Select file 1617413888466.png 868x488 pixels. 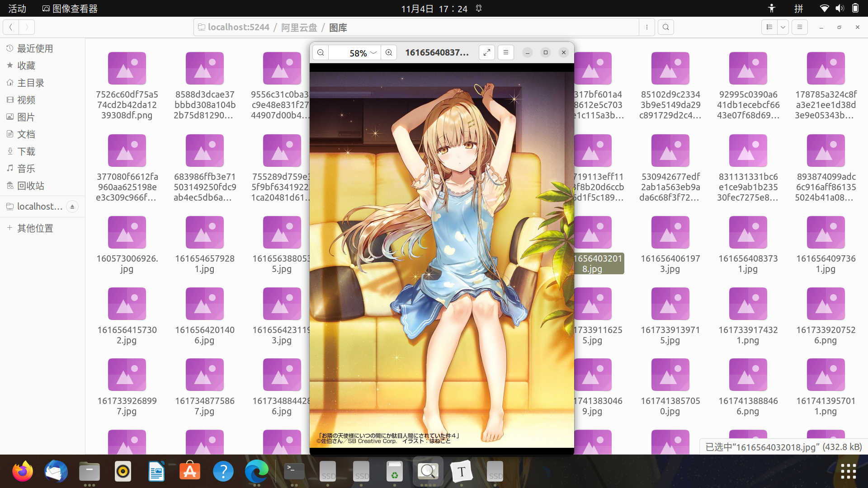748,387
